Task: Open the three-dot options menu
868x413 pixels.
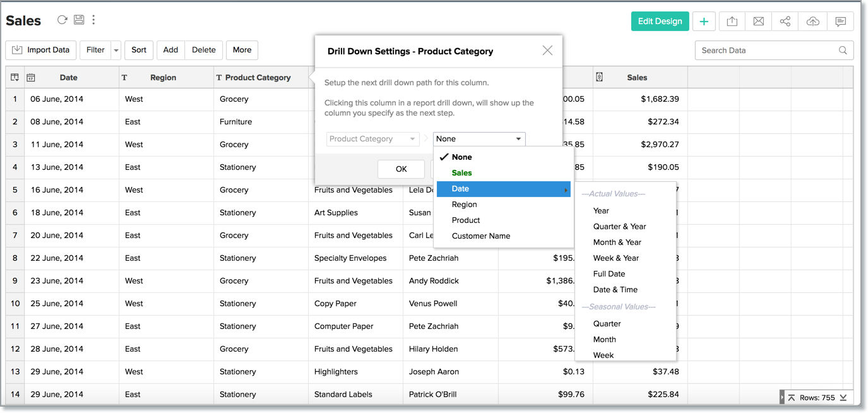Action: click(x=93, y=20)
